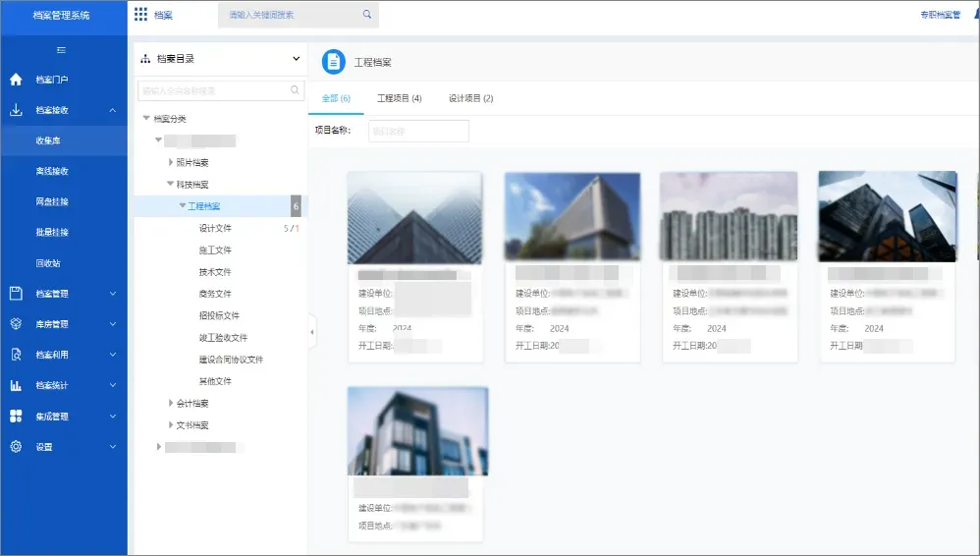Open the app grid icon beside 档案
Image resolution: width=980 pixels, height=556 pixels.
(x=141, y=15)
